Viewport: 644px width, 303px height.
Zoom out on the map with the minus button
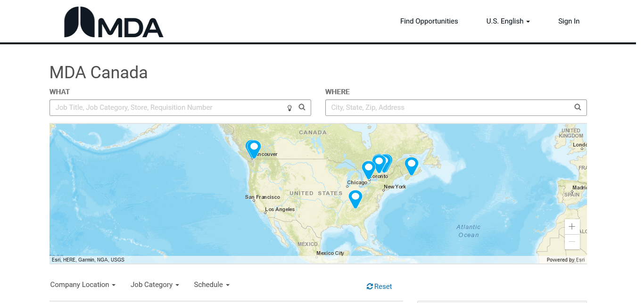point(572,242)
